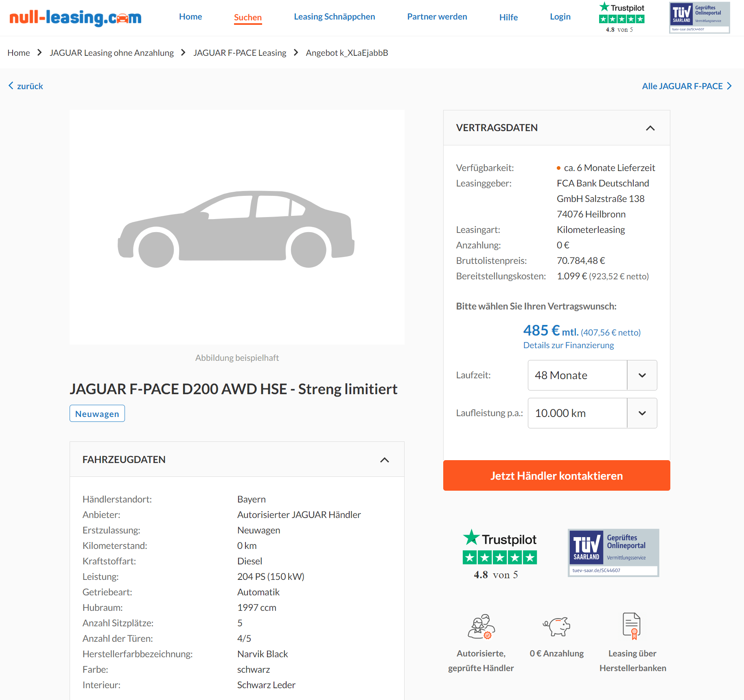Click the Autorisierter JAGUAR Händler value
Viewport: 744px width, 700px height.
point(299,515)
